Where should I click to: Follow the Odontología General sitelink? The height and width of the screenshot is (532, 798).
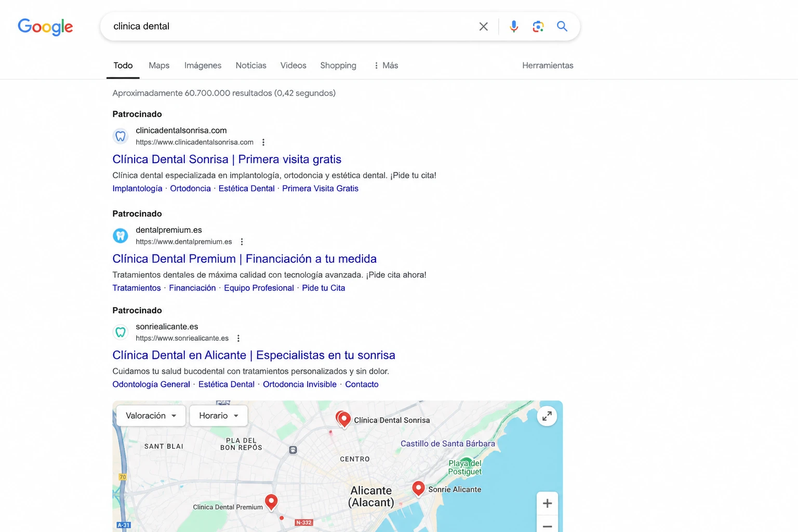pos(151,384)
